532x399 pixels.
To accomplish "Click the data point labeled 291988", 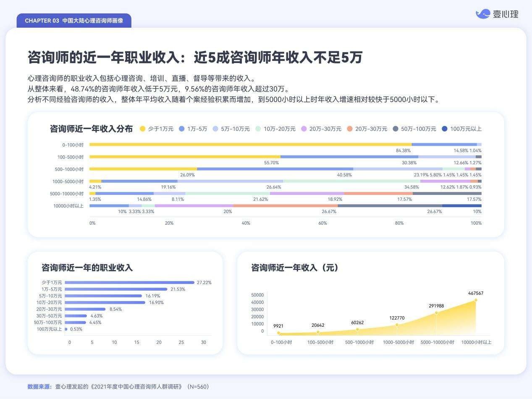I will [x=436, y=312].
